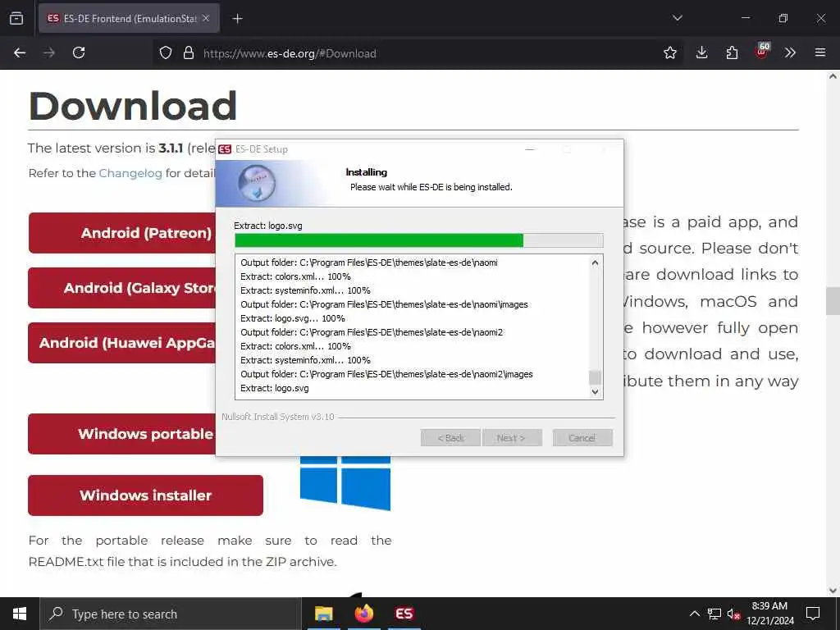Click the disabled Back button in setup
840x630 pixels.
(450, 438)
